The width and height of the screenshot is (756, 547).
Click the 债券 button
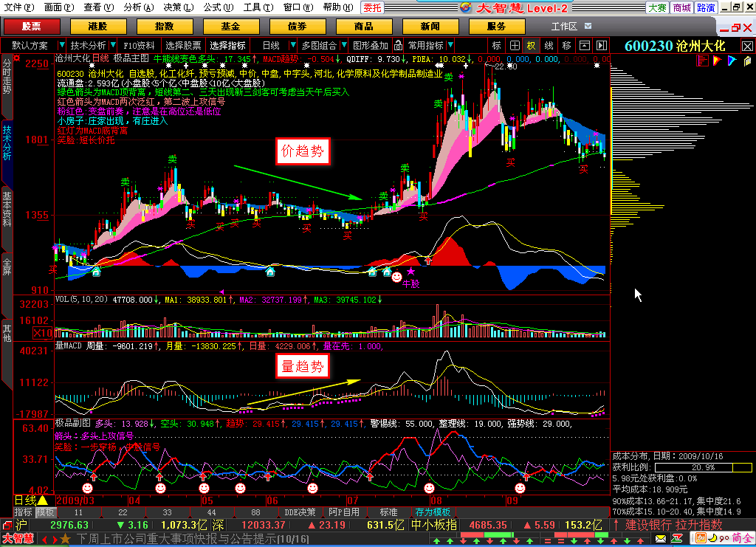pos(298,26)
